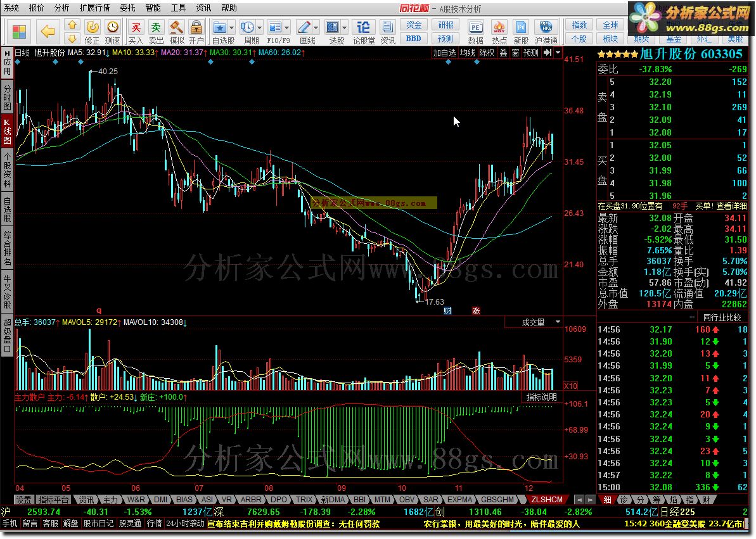
Task: Expand the 自选股 dropdown arrow
Action: pos(231,27)
